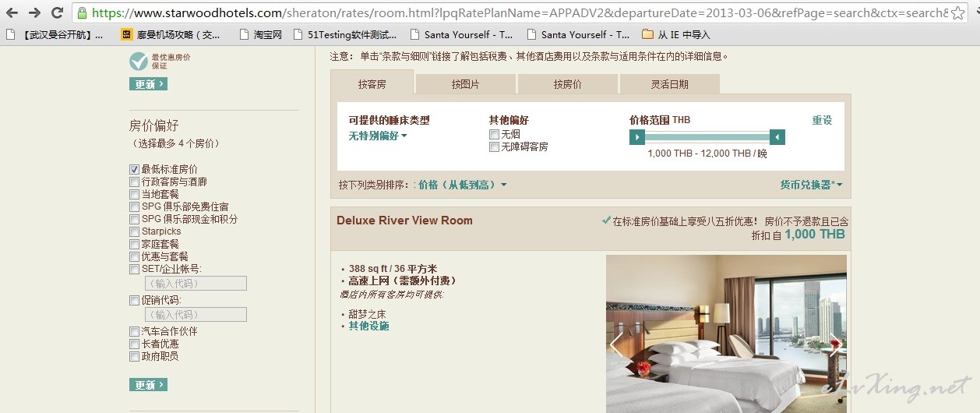Click the 促销代码 code input field

[x=196, y=315]
